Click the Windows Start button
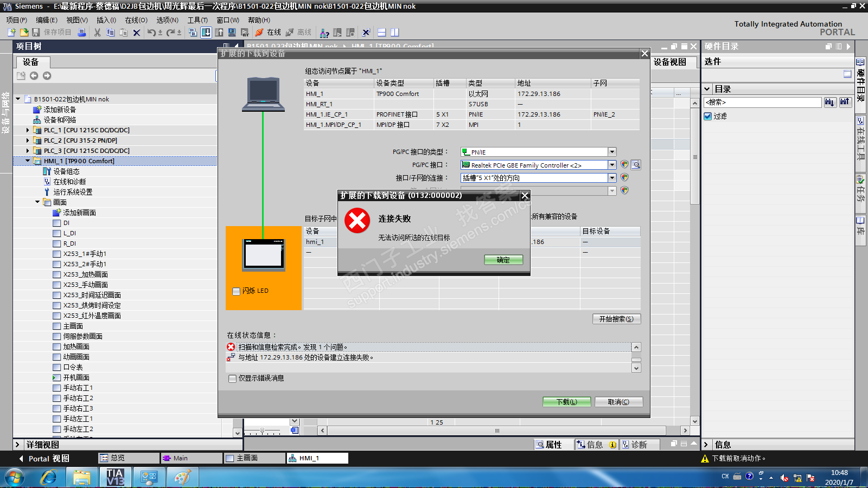 (x=15, y=478)
